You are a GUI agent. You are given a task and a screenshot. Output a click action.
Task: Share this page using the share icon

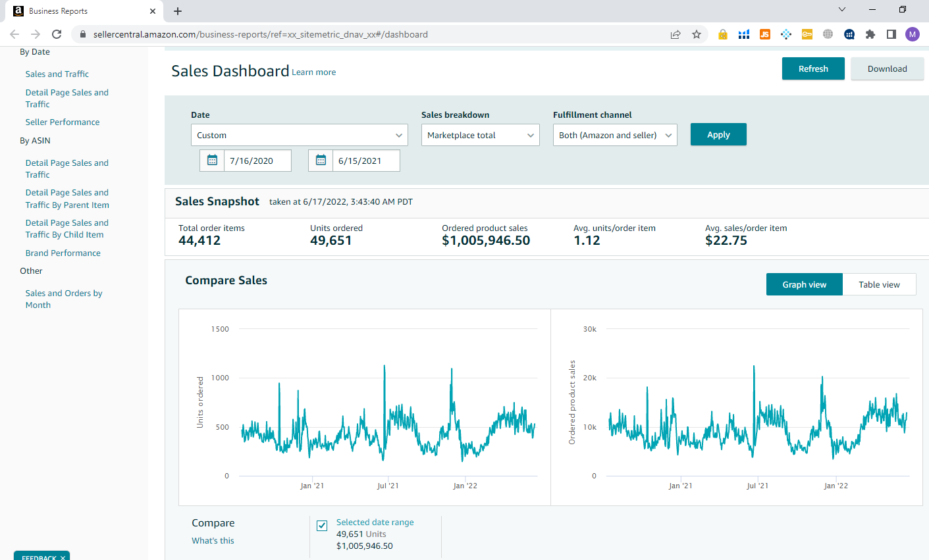[x=676, y=34]
